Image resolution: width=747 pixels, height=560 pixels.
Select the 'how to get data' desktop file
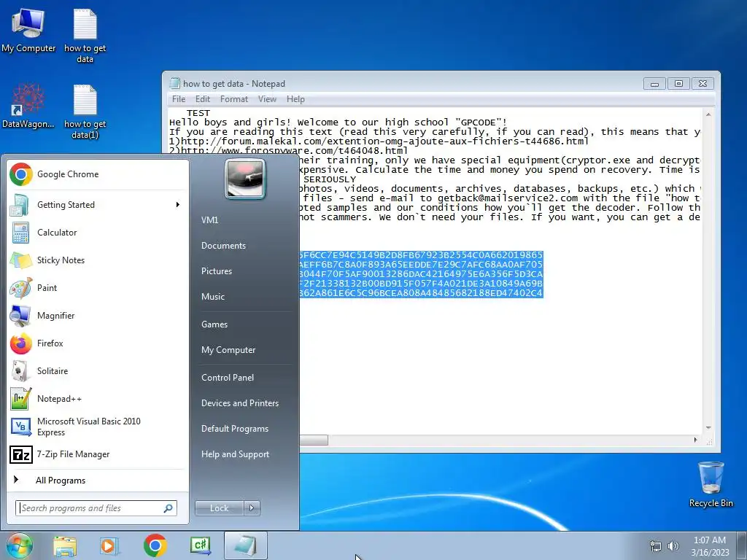coord(85,36)
